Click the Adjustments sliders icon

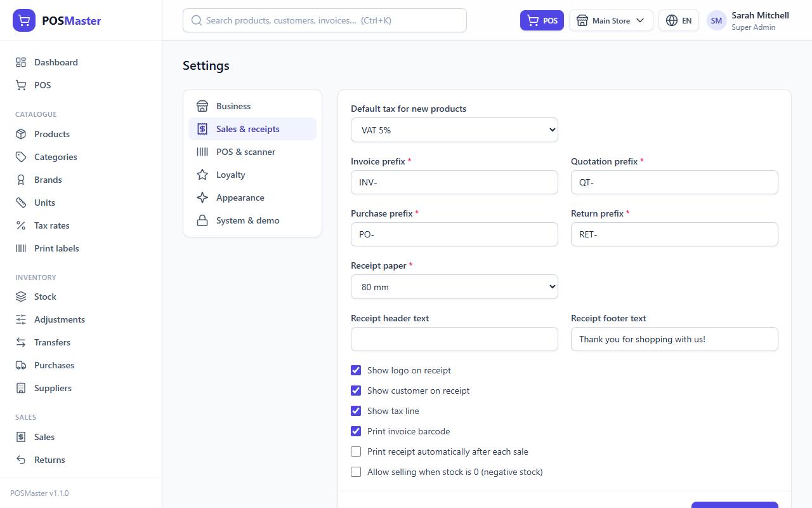click(21, 319)
